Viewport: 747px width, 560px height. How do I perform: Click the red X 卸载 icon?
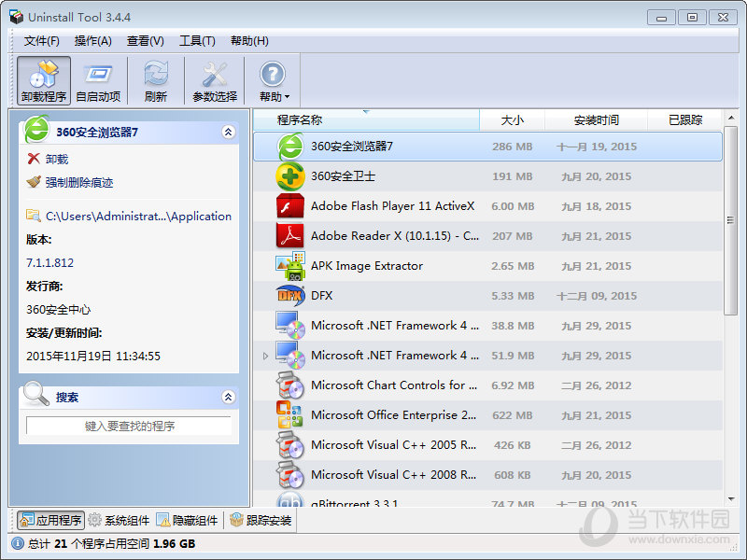34,159
